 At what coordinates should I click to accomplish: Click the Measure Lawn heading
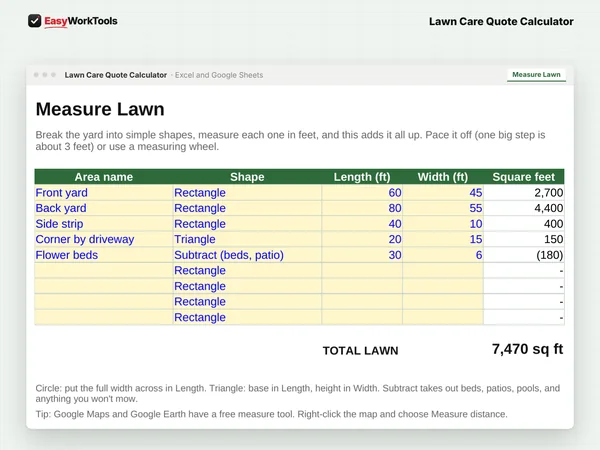(x=100, y=109)
